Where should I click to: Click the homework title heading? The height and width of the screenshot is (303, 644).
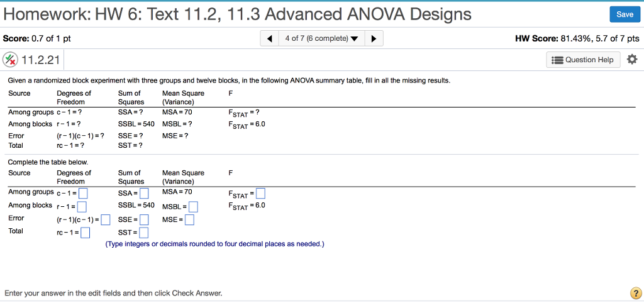click(237, 15)
